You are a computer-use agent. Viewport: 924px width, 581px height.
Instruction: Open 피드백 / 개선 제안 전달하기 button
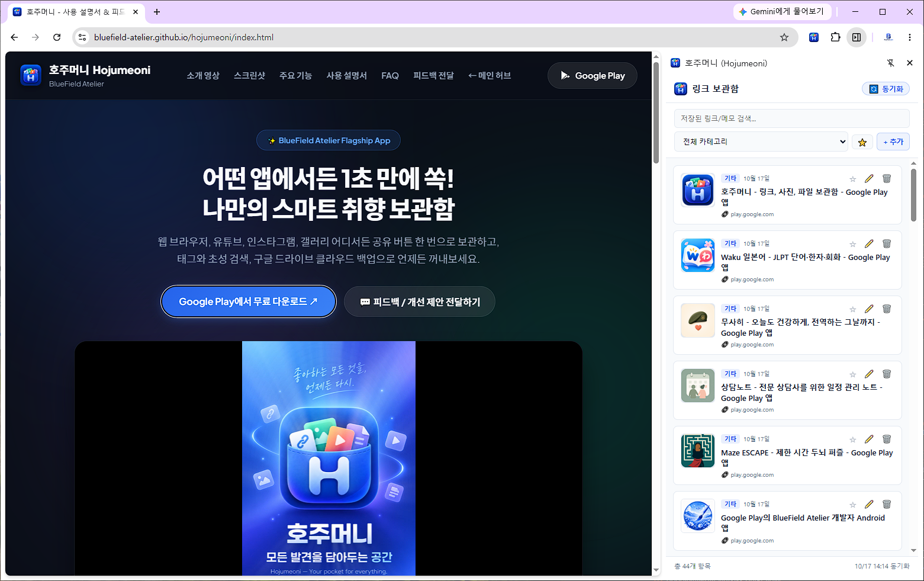tap(420, 302)
